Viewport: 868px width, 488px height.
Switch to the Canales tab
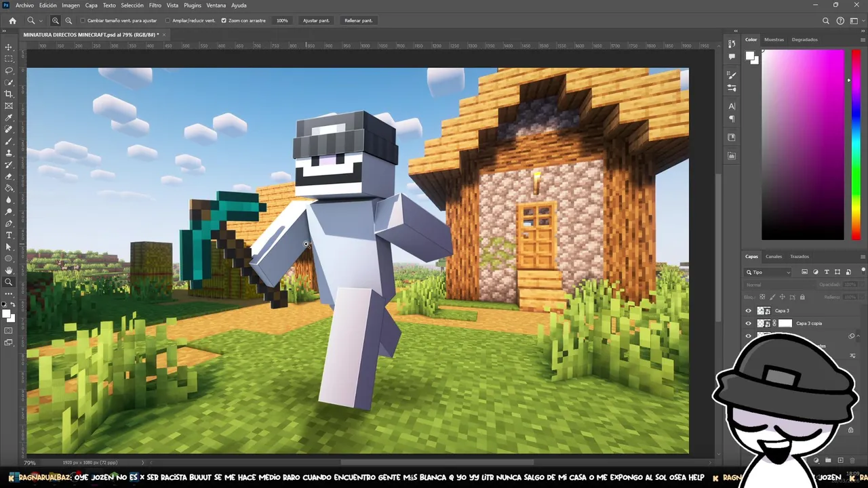tap(774, 256)
